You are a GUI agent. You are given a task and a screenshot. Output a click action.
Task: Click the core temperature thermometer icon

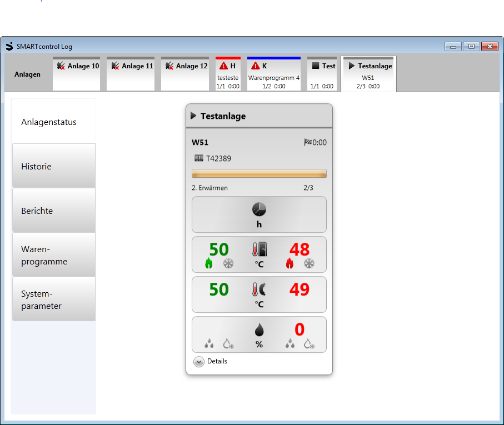pos(259,289)
